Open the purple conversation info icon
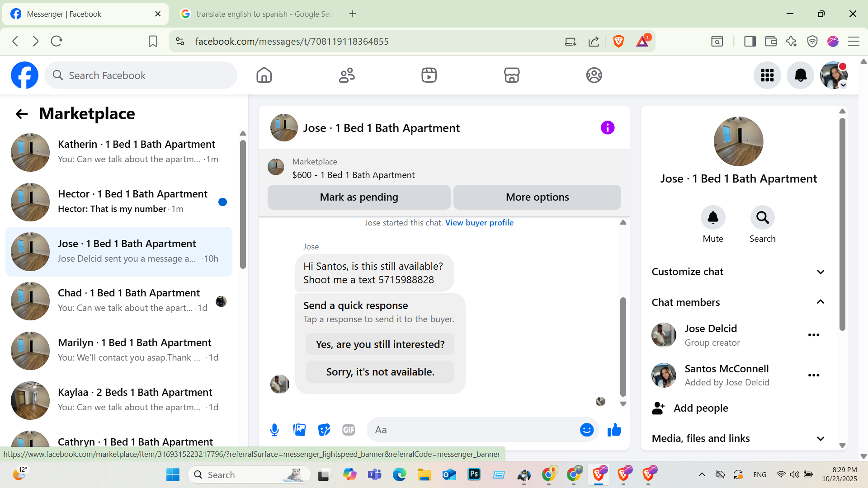 [607, 128]
